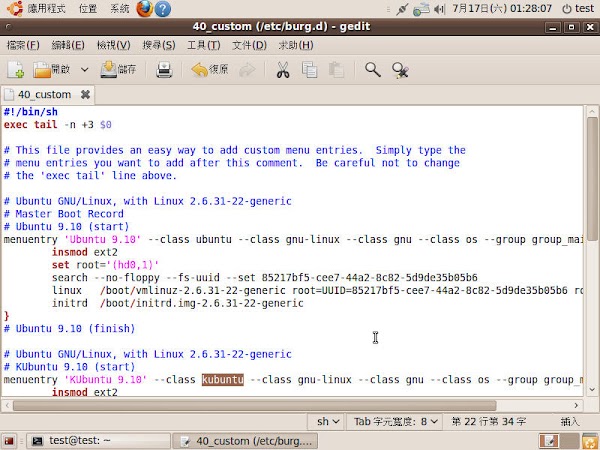This screenshot has width=600, height=450.
Task: Open the Tools (T) menu
Action: click(204, 45)
